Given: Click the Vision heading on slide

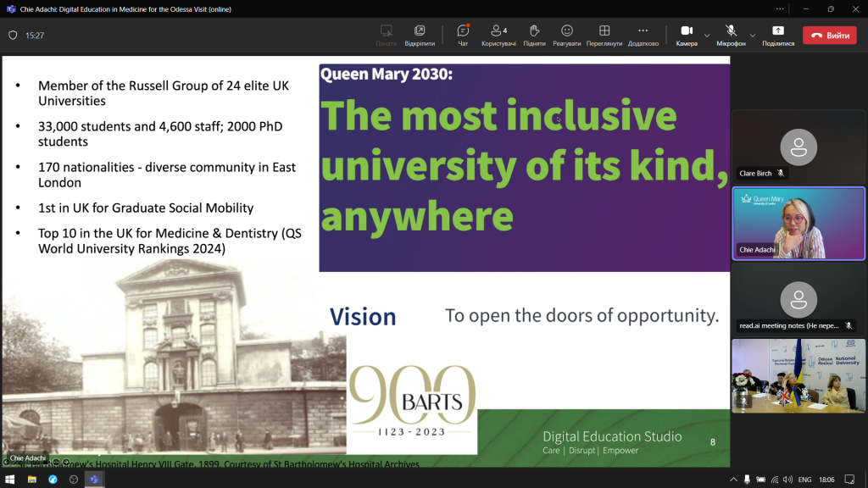Looking at the screenshot, I should coord(363,317).
